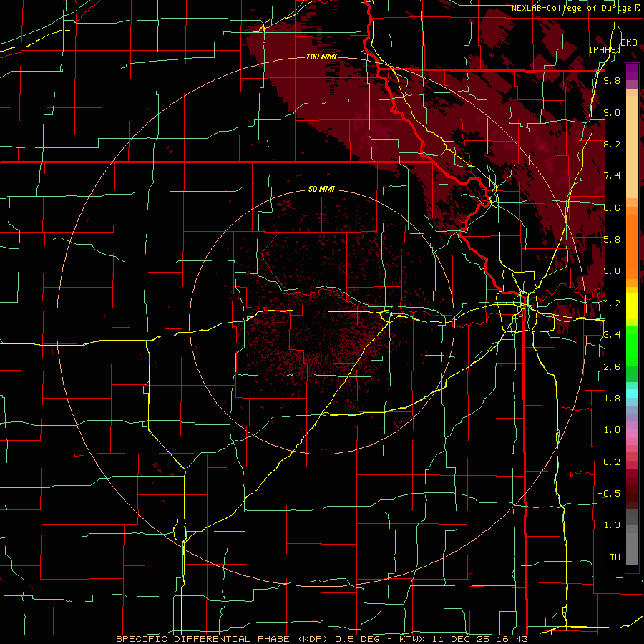Click the -0.5 value on color scale

(609, 494)
